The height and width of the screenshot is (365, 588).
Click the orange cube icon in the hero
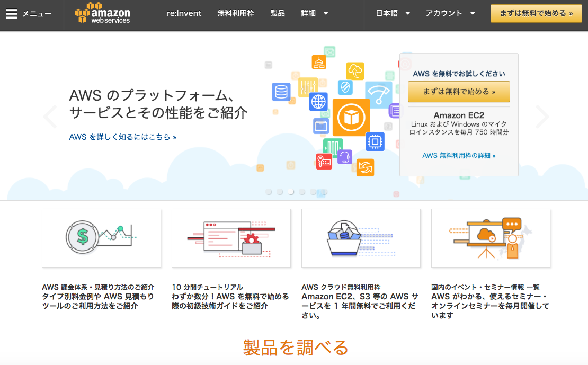tap(351, 118)
